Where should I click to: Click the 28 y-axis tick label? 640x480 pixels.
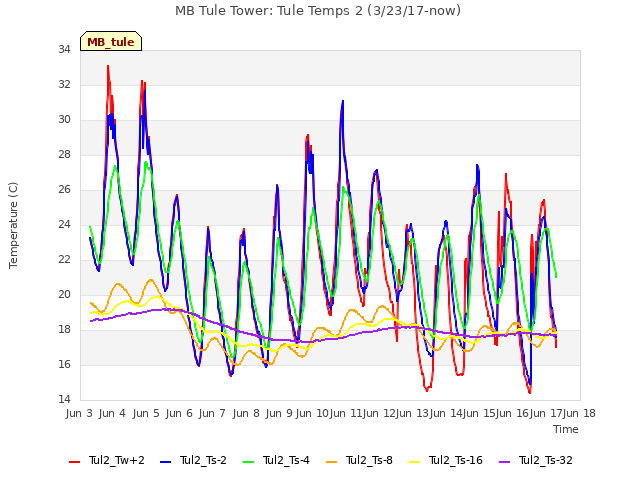pyautogui.click(x=64, y=154)
